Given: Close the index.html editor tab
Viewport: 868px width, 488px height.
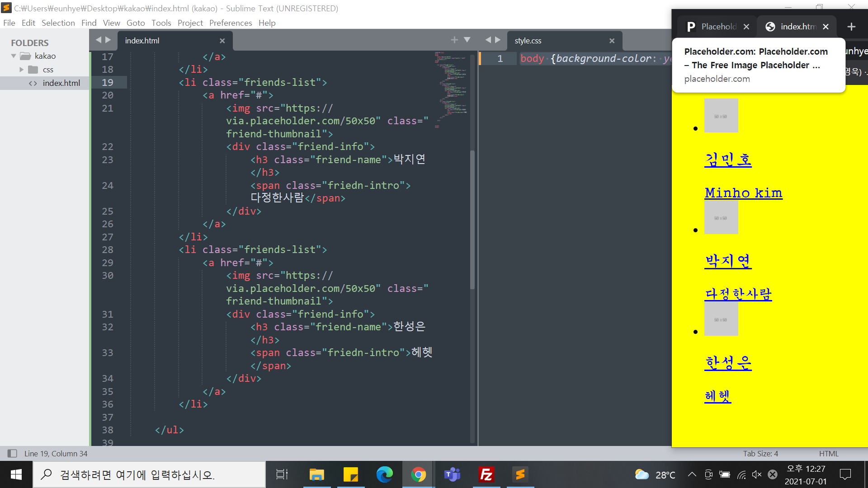Looking at the screenshot, I should [x=222, y=41].
